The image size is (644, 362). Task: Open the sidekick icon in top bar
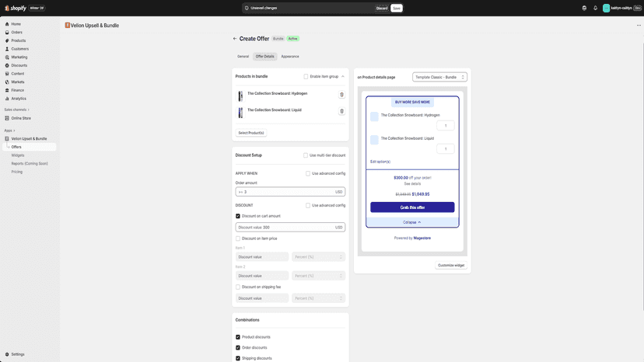point(584,8)
